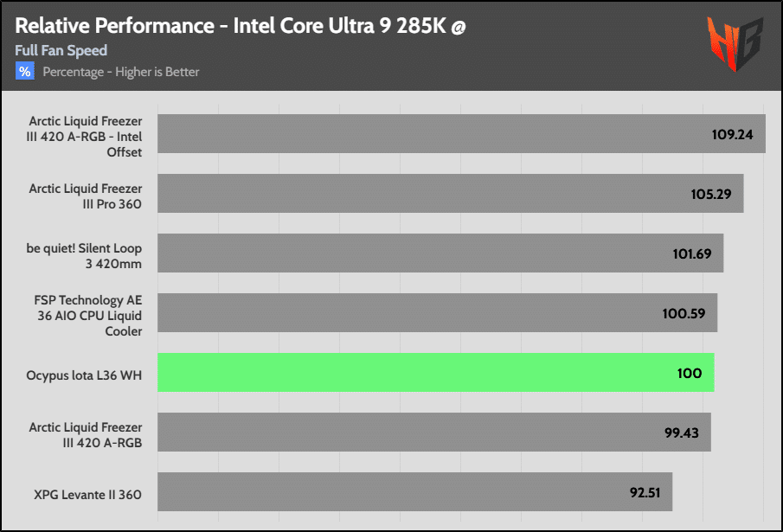Select the 99.43 value label
The width and height of the screenshot is (783, 532).
(681, 433)
